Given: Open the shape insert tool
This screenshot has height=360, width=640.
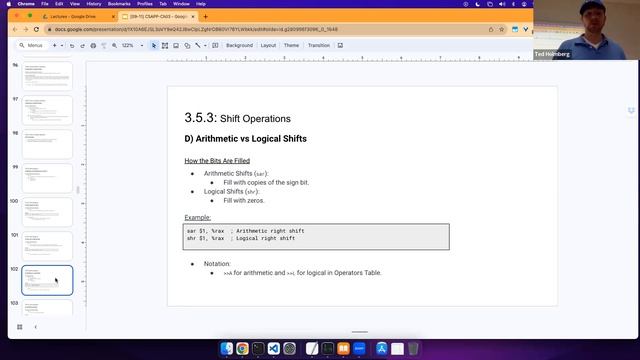Looking at the screenshot, I should point(187,45).
